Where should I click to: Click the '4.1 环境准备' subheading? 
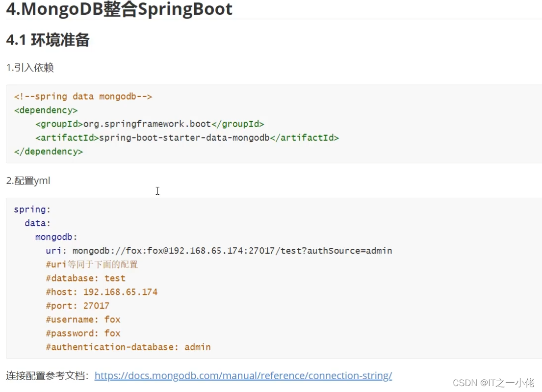point(48,40)
